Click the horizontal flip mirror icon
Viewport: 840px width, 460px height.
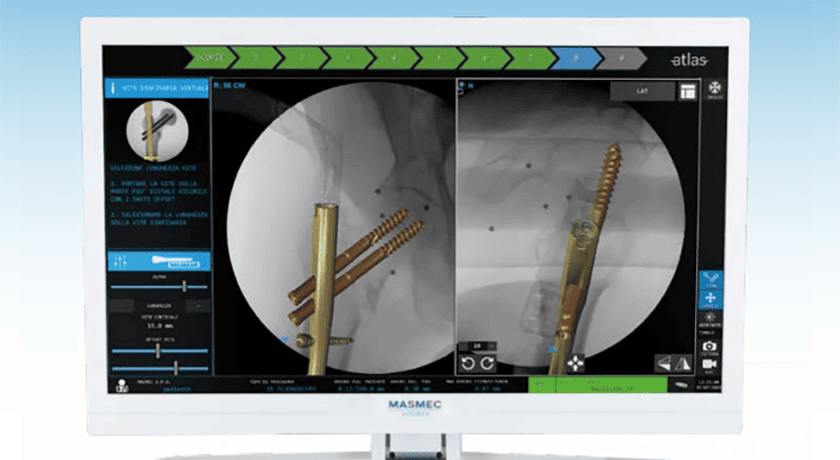pyautogui.click(x=664, y=364)
